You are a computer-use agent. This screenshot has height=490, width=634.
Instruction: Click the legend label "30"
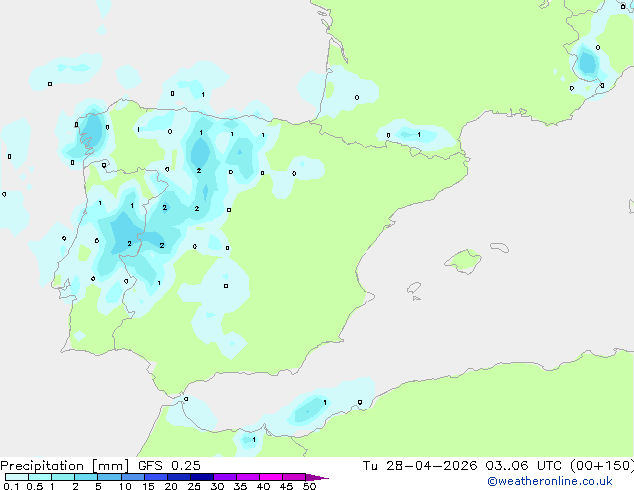[x=217, y=486]
